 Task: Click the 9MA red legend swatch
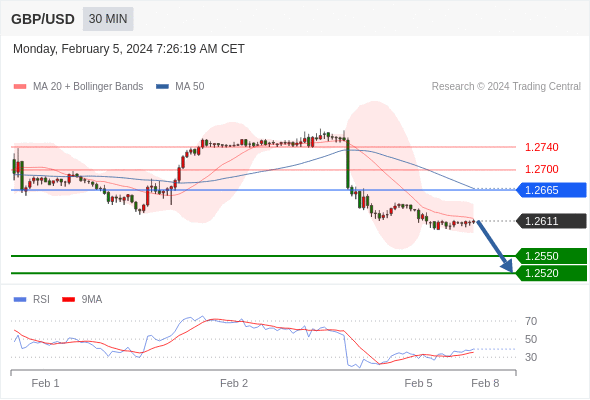point(68,300)
